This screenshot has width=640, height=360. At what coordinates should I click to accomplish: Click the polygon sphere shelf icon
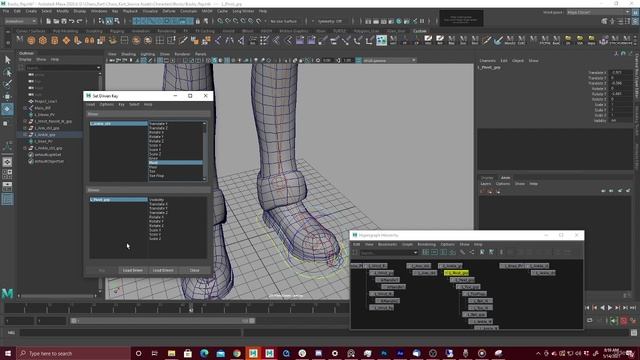pos(31,40)
